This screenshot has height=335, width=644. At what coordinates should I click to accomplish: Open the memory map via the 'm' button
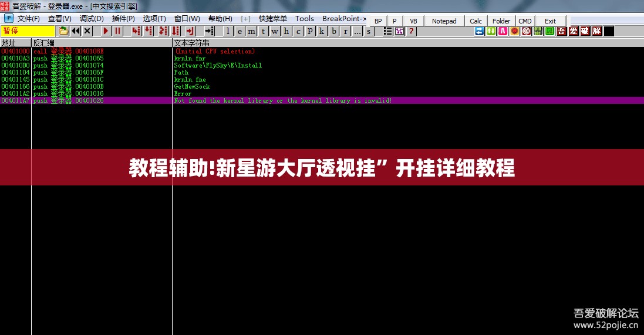(252, 31)
